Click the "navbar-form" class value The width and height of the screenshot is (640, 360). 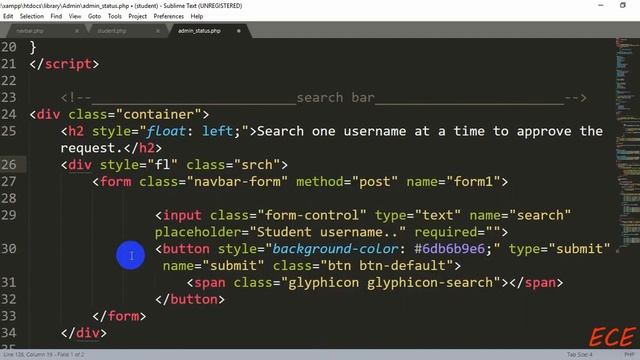click(237, 182)
